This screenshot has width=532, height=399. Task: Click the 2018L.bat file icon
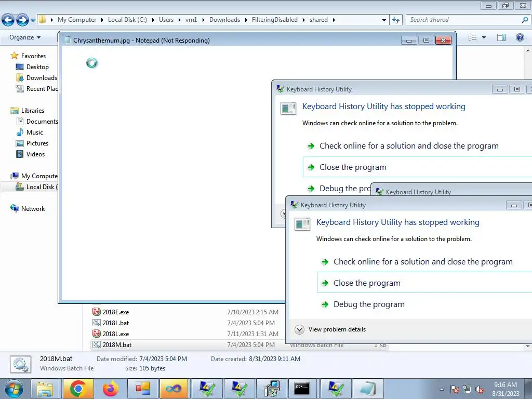tap(97, 323)
